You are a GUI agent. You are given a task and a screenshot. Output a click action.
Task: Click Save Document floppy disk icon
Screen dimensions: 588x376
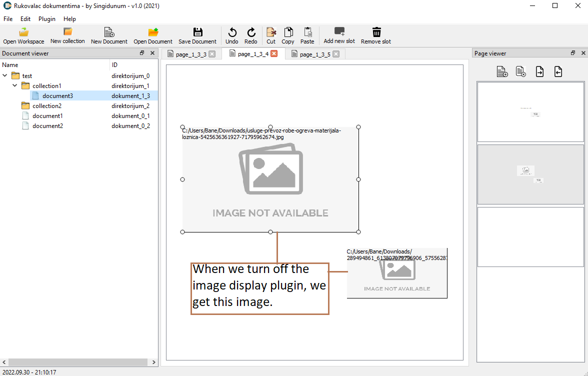[197, 31]
